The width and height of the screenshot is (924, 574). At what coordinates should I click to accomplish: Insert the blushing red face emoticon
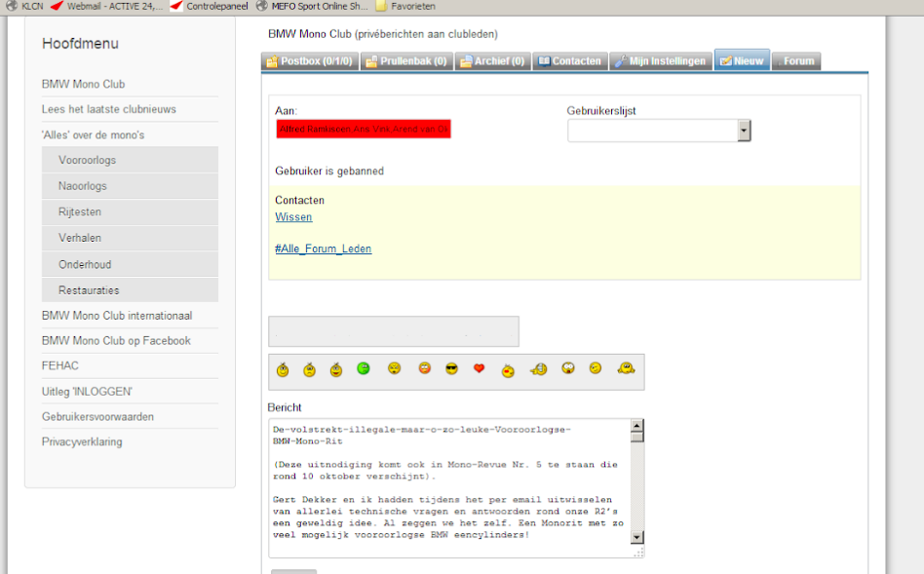[424, 368]
